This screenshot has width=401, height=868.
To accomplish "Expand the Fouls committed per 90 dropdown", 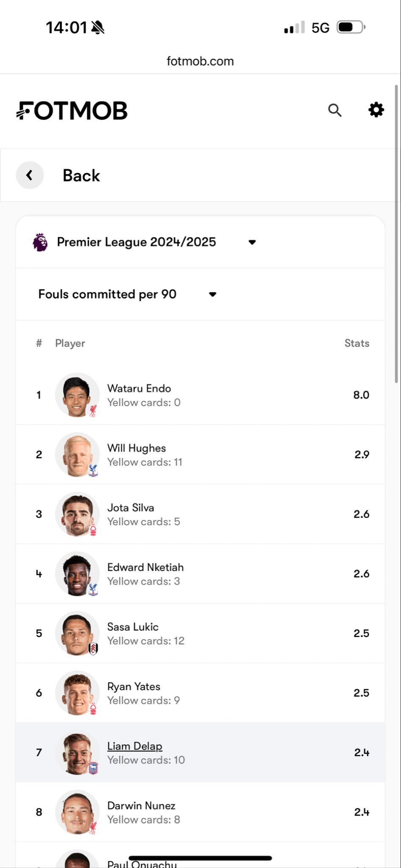I will pyautogui.click(x=212, y=294).
